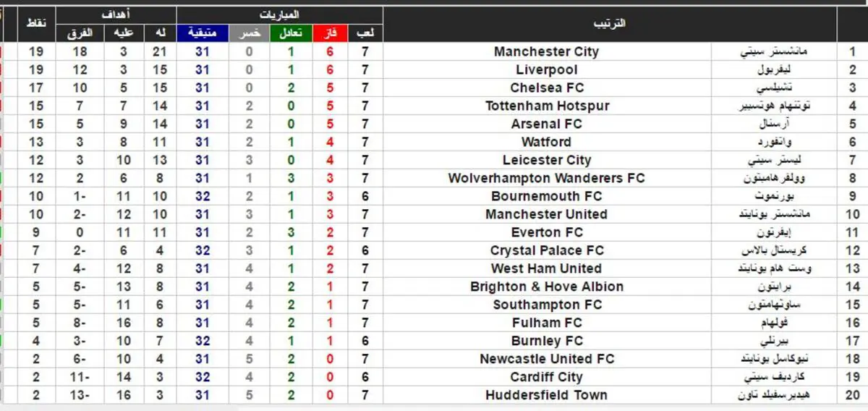
Task: Select the green 'تعادل' draws column header
Action: 291,33
